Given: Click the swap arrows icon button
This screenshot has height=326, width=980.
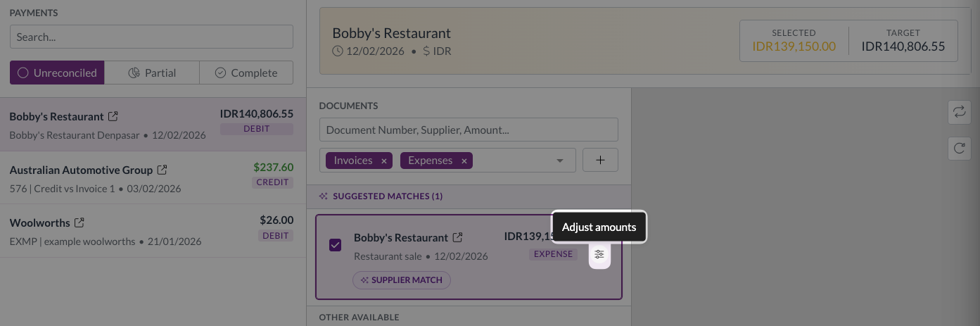Looking at the screenshot, I should 959,111.
